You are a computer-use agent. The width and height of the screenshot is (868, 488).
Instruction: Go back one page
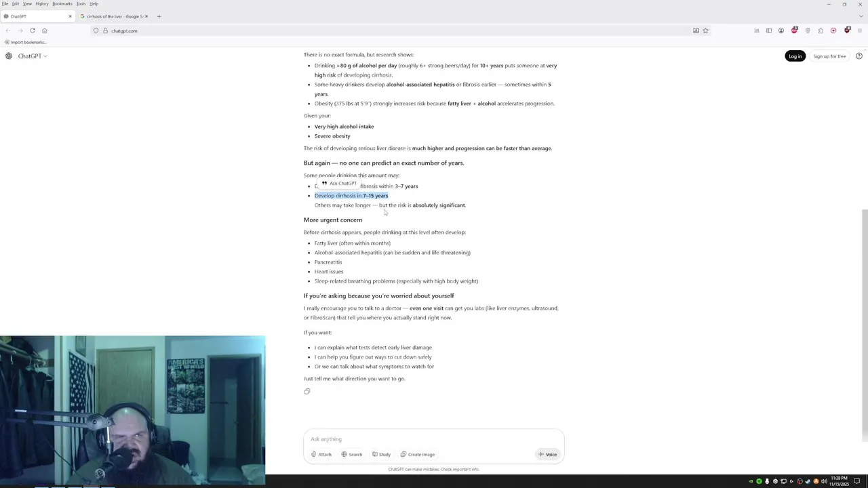(7, 30)
